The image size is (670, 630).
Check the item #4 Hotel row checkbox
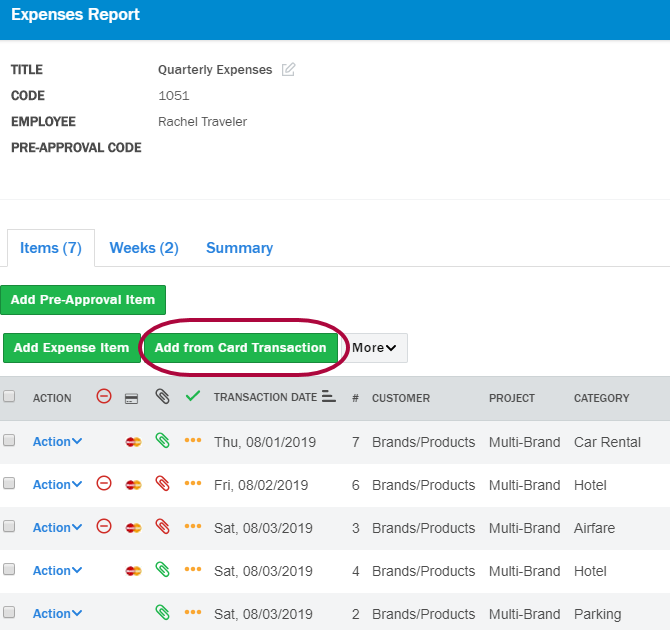pos(9,569)
